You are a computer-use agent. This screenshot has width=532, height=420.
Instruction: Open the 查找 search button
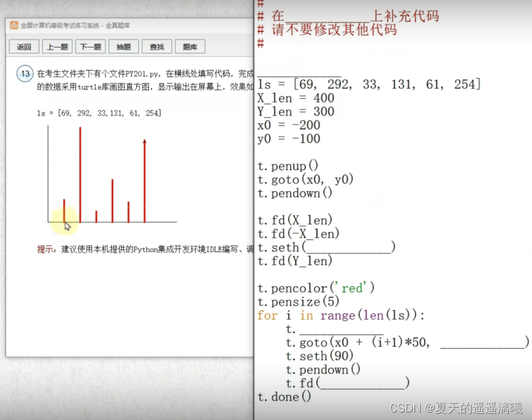pyautogui.click(x=157, y=46)
